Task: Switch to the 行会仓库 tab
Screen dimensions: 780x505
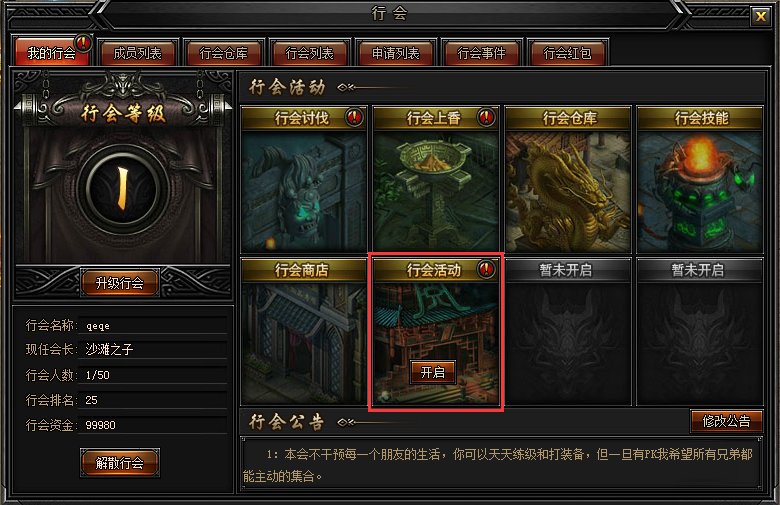Action: pos(223,53)
